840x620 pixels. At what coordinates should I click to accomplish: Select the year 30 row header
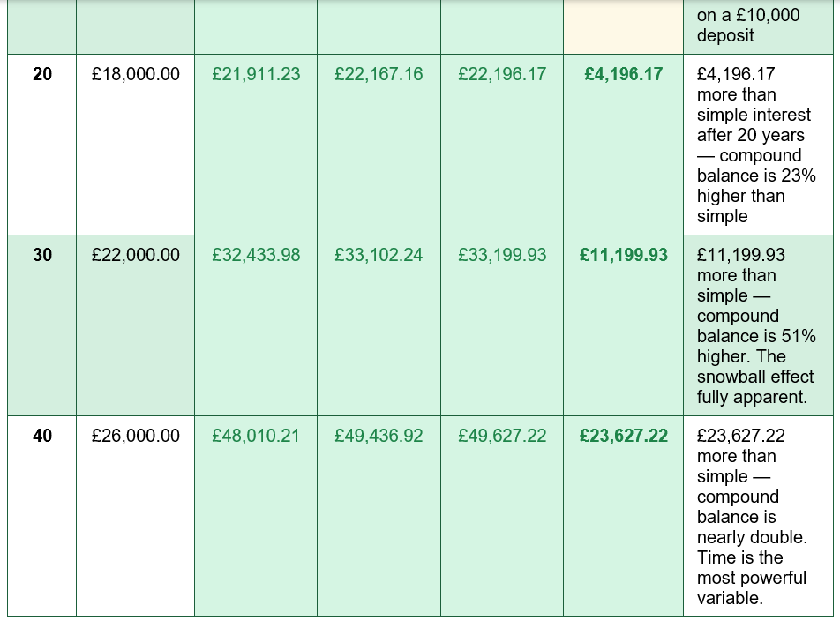(x=41, y=325)
